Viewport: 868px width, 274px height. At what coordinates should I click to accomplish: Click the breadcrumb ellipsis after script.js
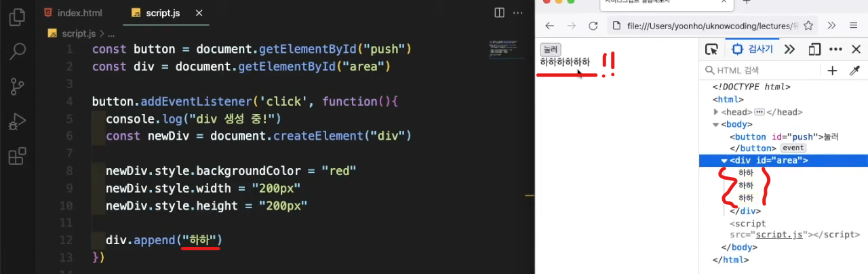(111, 33)
